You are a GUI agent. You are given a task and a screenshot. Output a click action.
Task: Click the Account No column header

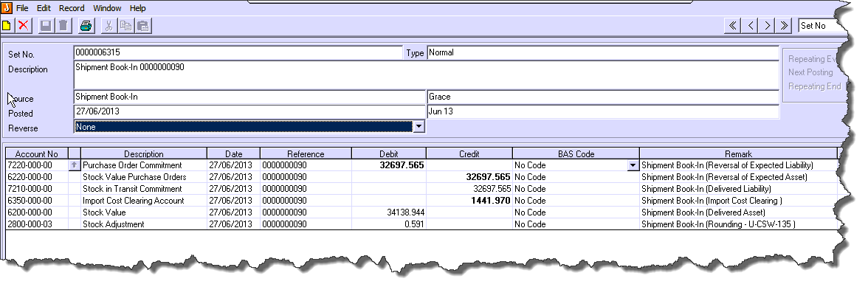pyautogui.click(x=37, y=153)
